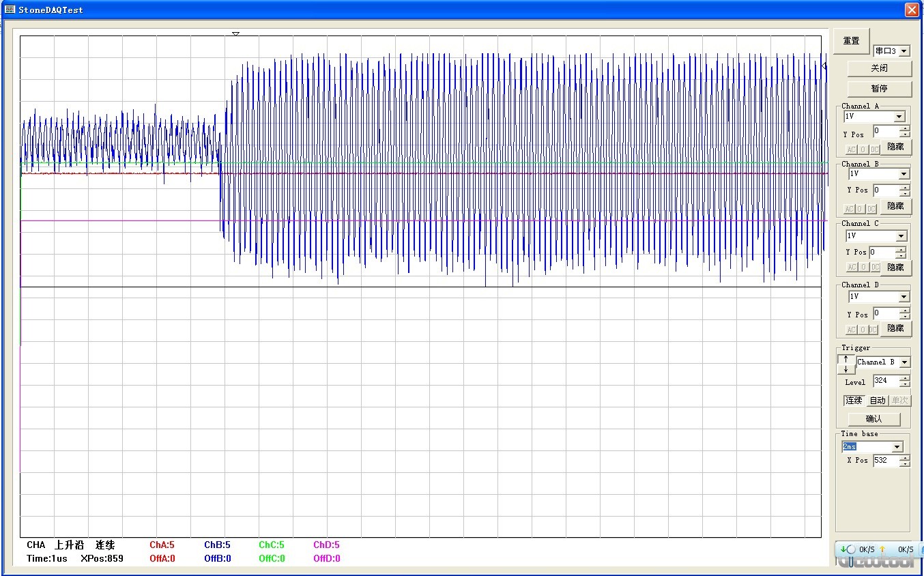924x576 pixels.
Task: Click the OffA:0 offset status text
Action: (162, 558)
